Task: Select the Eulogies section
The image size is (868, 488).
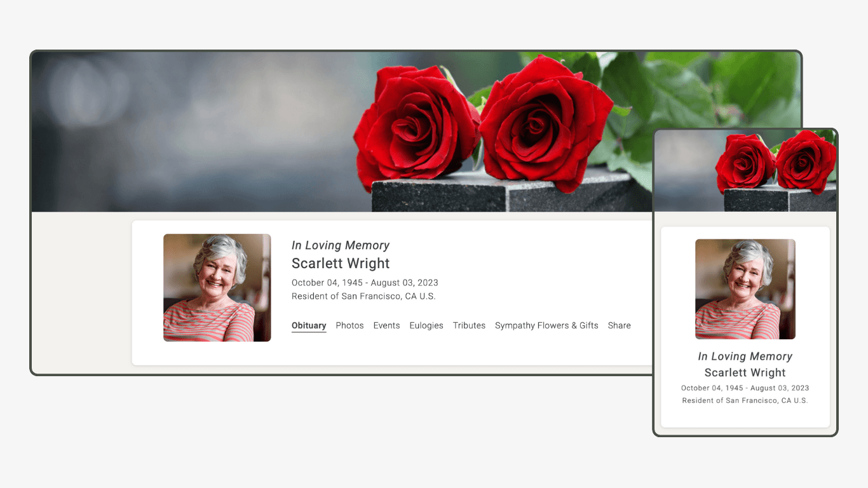Action: (426, 325)
